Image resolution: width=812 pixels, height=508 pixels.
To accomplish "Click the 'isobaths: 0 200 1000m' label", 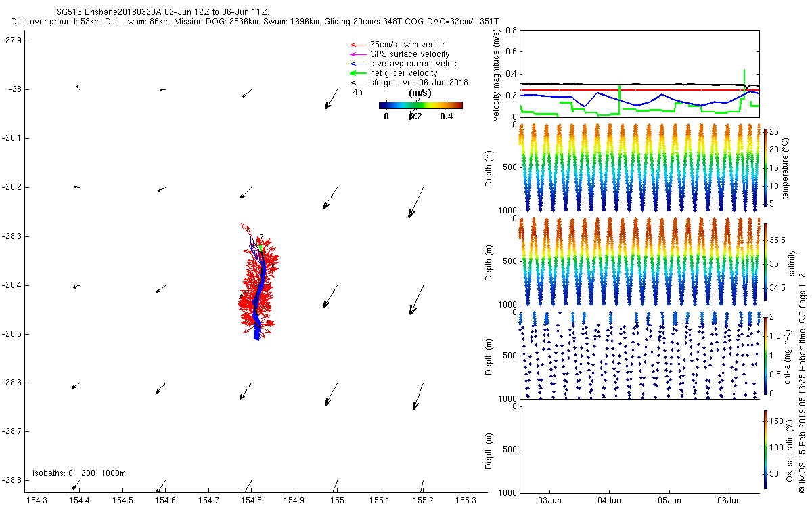I will coord(79,473).
